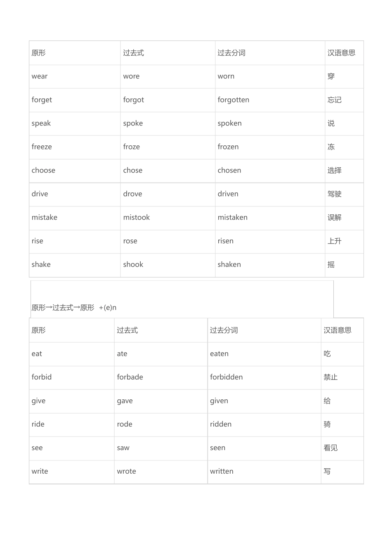The height and width of the screenshot is (555, 392).
Task: Click the base form 'choose'
Action: point(43,171)
